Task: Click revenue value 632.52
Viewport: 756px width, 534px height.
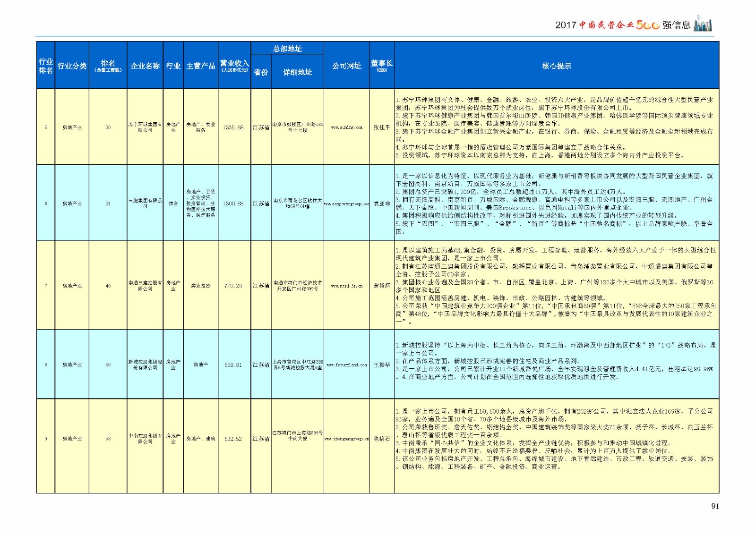Action: pyautogui.click(x=233, y=439)
